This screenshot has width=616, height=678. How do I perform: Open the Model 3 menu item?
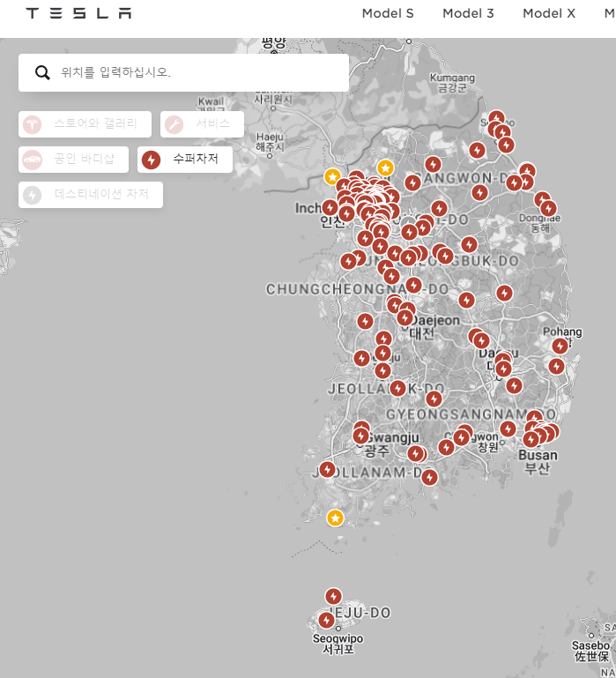(468, 13)
